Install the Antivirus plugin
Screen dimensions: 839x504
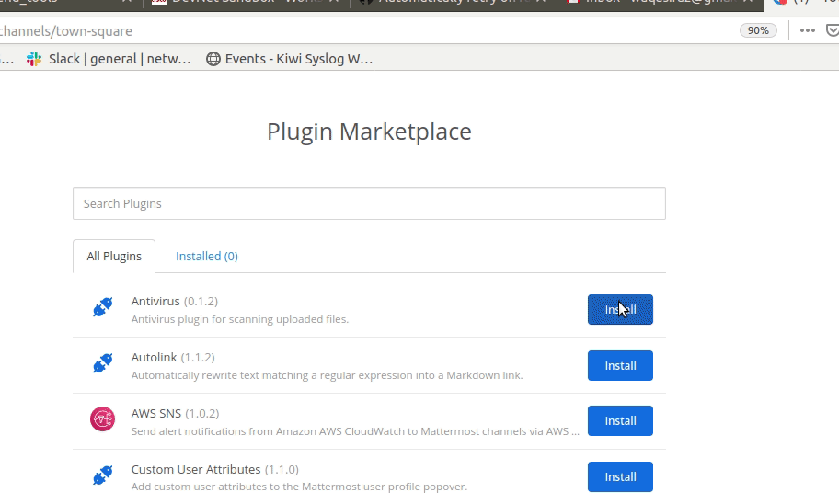click(620, 309)
